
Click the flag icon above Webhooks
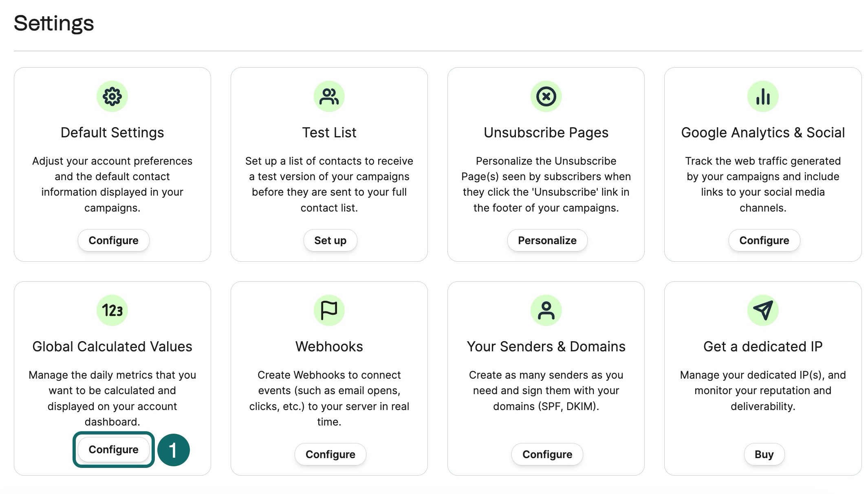(329, 311)
